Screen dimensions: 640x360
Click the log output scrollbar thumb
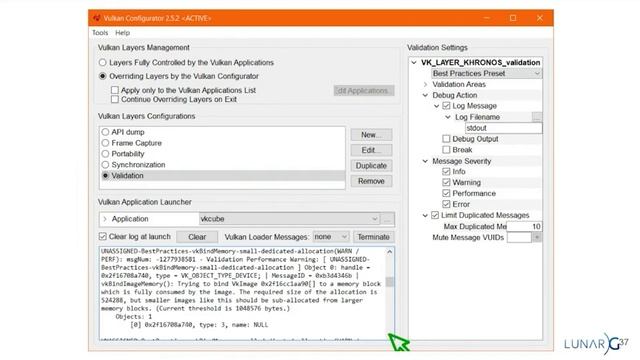[390, 282]
